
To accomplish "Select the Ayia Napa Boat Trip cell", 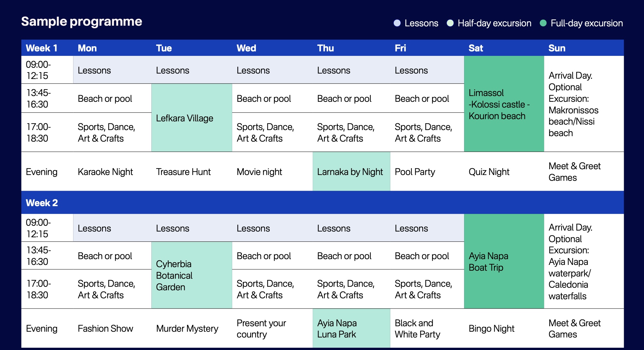I will point(504,262).
